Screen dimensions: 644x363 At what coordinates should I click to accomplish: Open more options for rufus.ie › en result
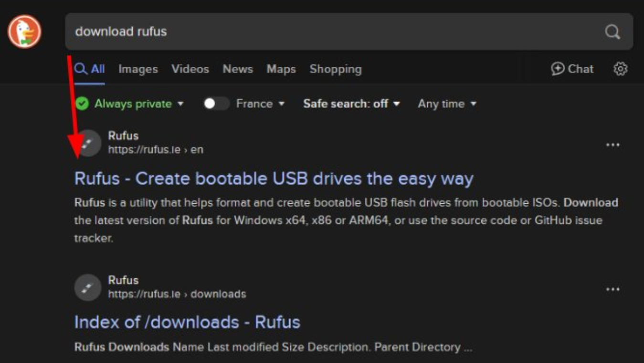(612, 145)
